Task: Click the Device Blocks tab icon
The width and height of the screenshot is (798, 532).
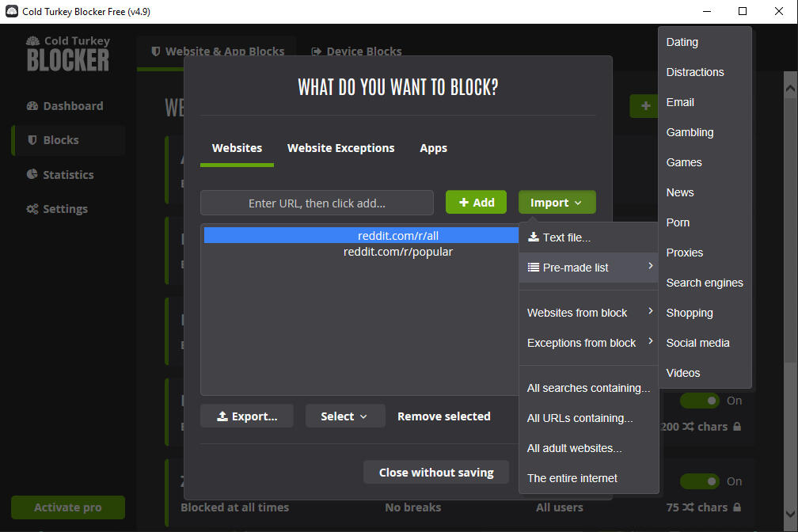Action: 317,51
